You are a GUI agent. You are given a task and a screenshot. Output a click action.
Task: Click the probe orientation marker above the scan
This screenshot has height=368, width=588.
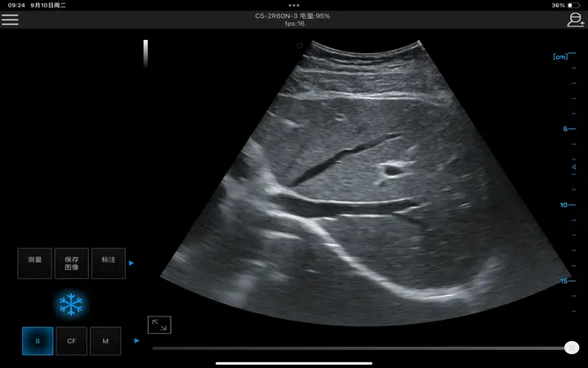click(300, 46)
